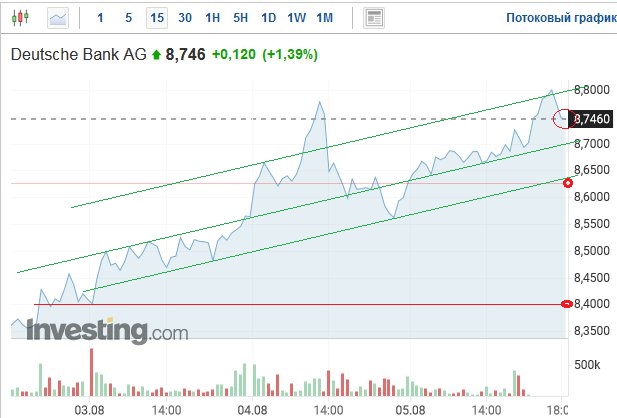Set the 1-minute timeframe
617x418 pixels.
[100, 18]
